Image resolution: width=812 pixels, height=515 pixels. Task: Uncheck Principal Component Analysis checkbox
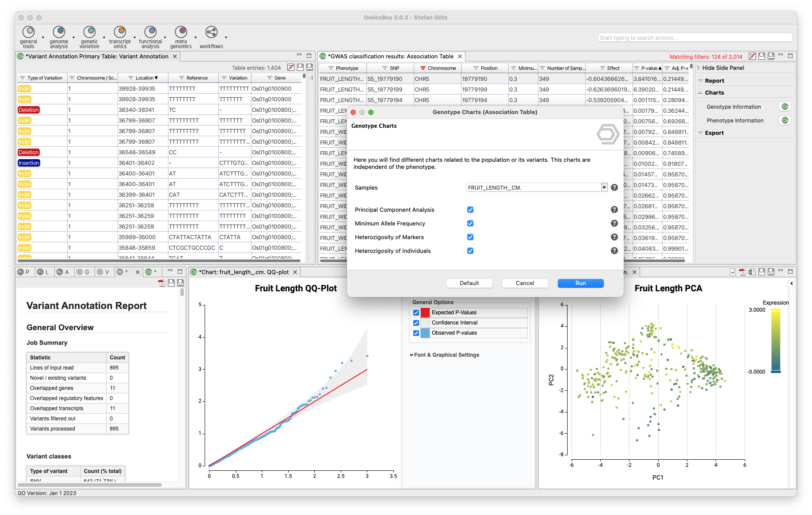pyautogui.click(x=470, y=210)
